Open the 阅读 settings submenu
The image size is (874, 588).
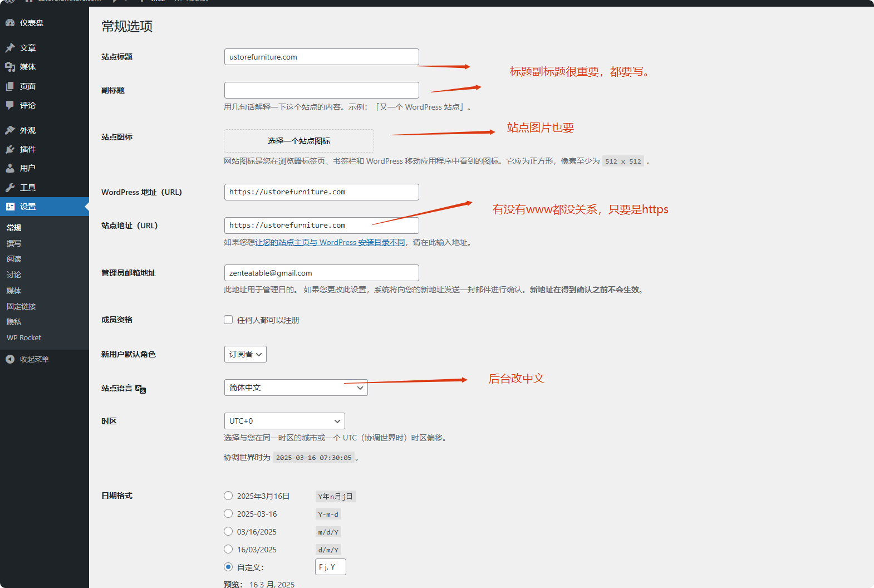14,259
